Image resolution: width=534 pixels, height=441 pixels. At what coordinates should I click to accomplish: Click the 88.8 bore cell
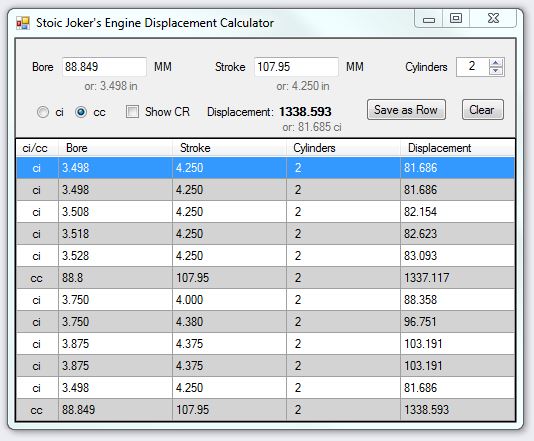tap(115, 278)
